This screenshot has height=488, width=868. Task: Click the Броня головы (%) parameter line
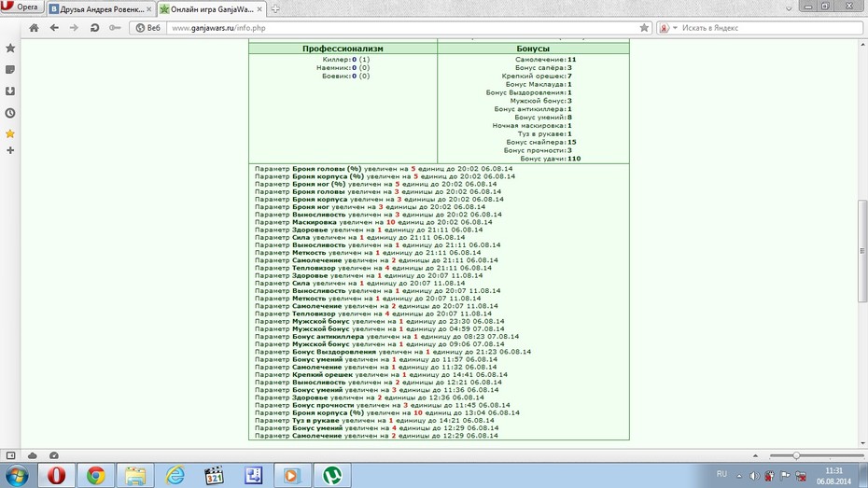pyautogui.click(x=384, y=169)
